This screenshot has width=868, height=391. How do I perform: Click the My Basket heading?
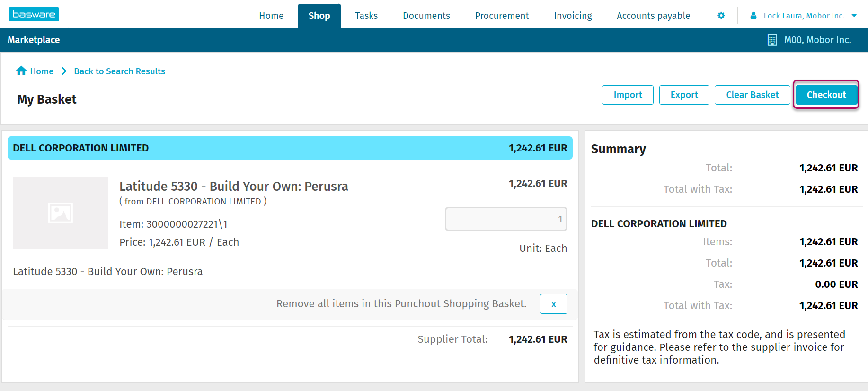[47, 99]
